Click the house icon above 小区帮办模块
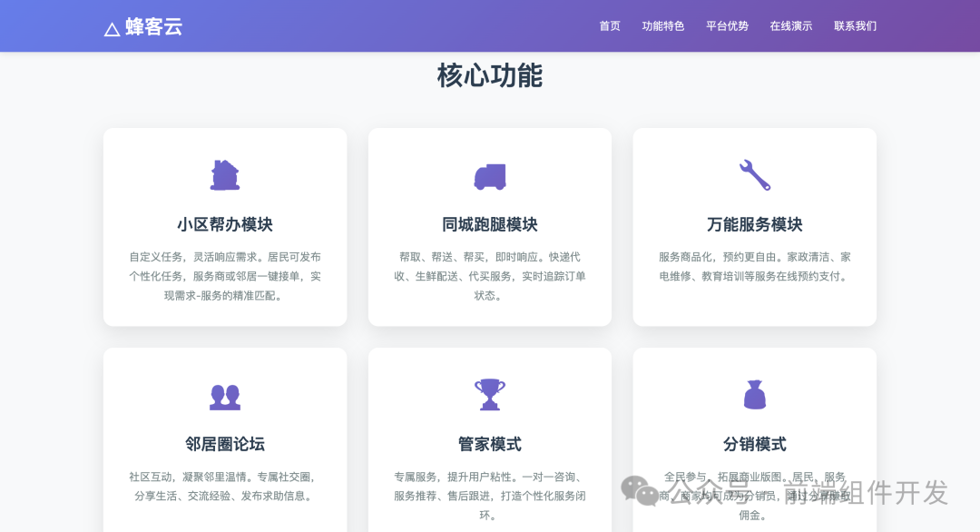Screen dimensions: 980x532 pyautogui.click(x=224, y=176)
